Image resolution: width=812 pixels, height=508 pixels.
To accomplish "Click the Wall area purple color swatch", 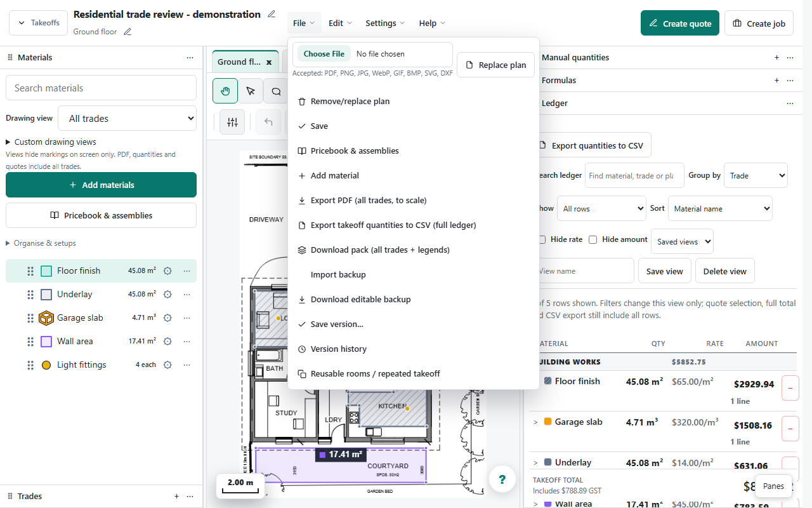I will coord(46,342).
